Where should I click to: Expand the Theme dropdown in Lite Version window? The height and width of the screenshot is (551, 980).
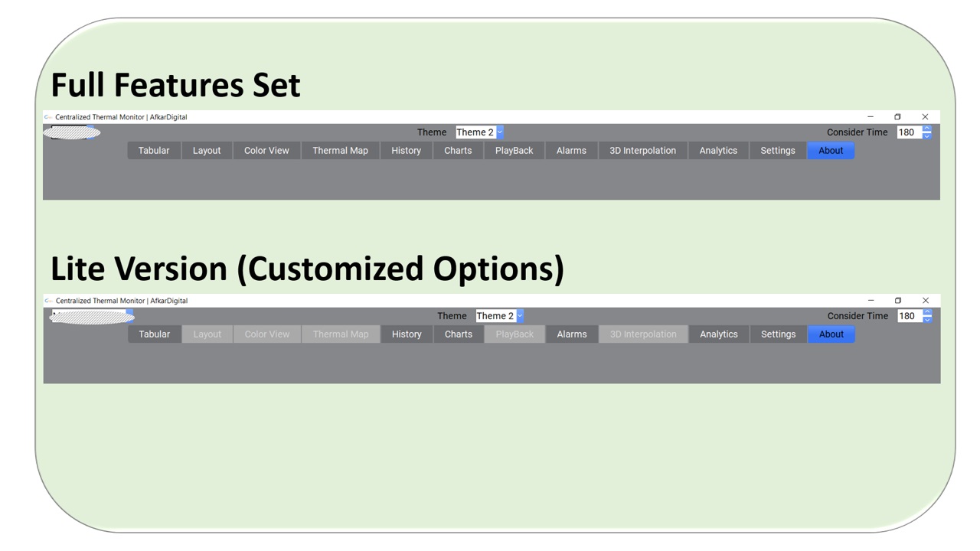[x=520, y=316]
